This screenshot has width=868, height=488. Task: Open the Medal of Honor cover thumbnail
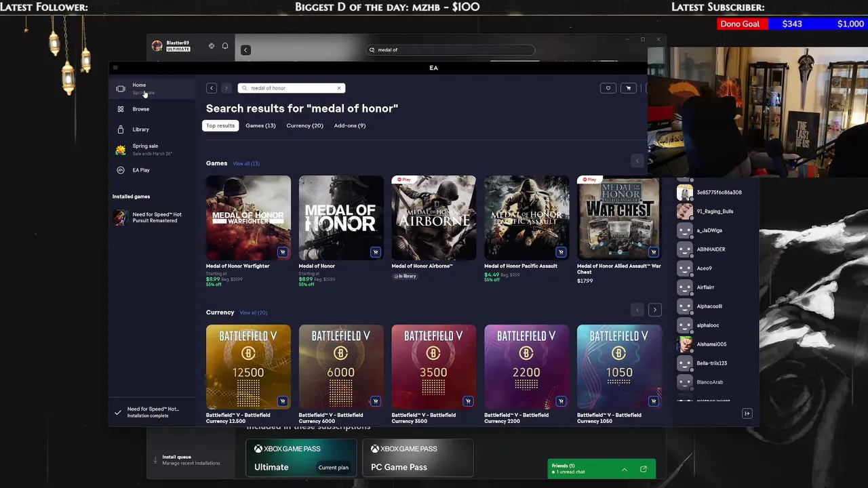[x=341, y=218]
